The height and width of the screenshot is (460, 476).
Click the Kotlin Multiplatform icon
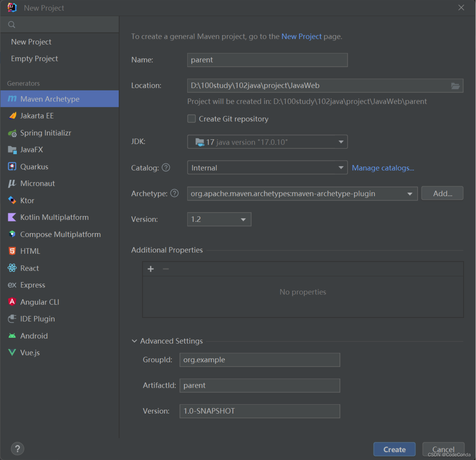(x=12, y=217)
